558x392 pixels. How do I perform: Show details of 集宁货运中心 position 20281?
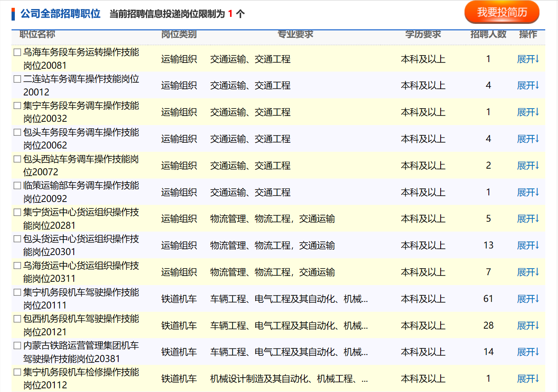[528, 219]
